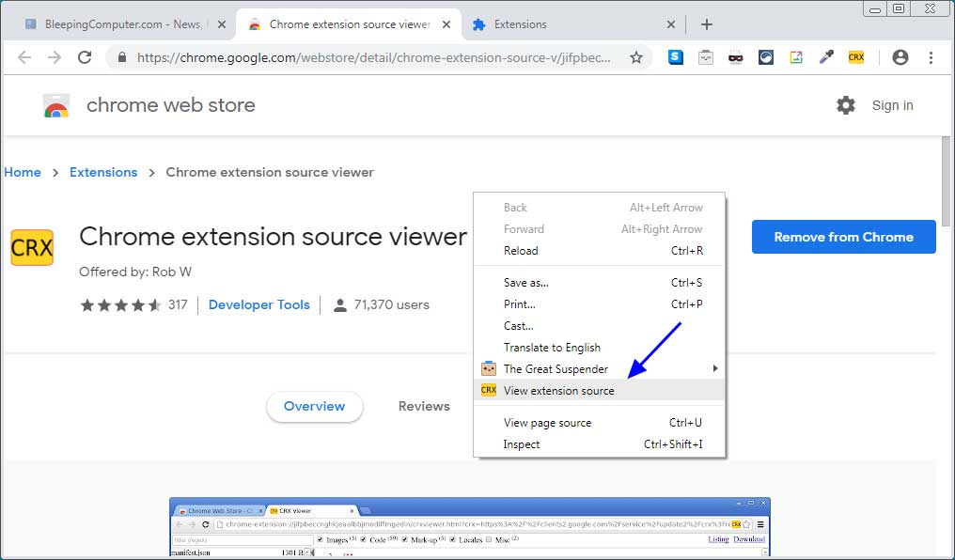The image size is (955, 560).
Task: Click the blue "S" extension icon
Action: pos(676,57)
